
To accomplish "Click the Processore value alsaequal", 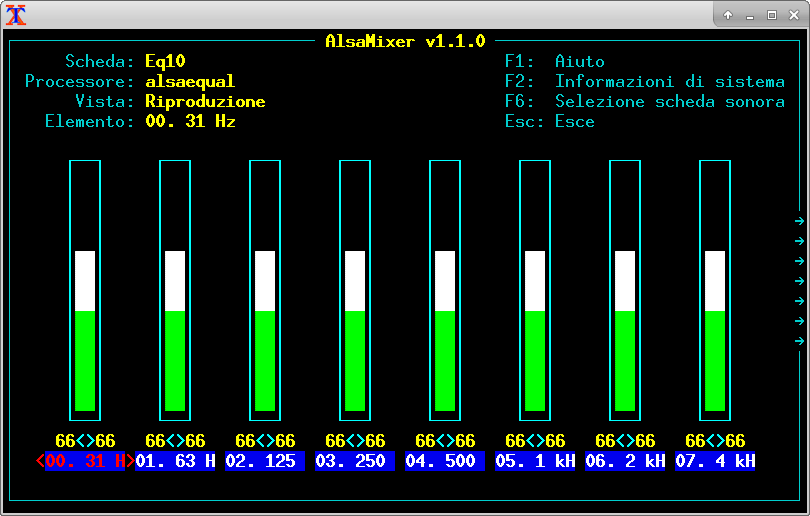I will click(190, 82).
